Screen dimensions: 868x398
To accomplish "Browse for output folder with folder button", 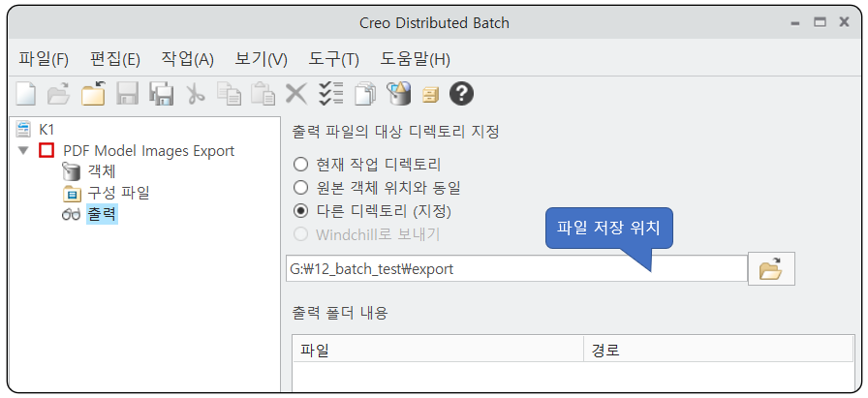I will click(771, 269).
